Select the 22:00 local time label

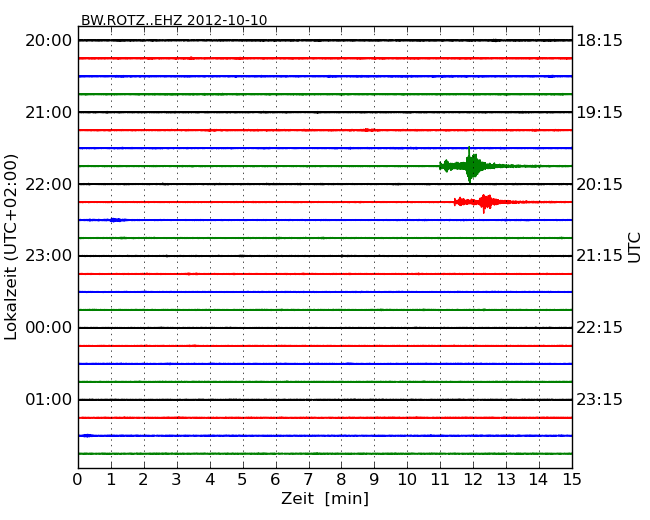click(x=49, y=184)
